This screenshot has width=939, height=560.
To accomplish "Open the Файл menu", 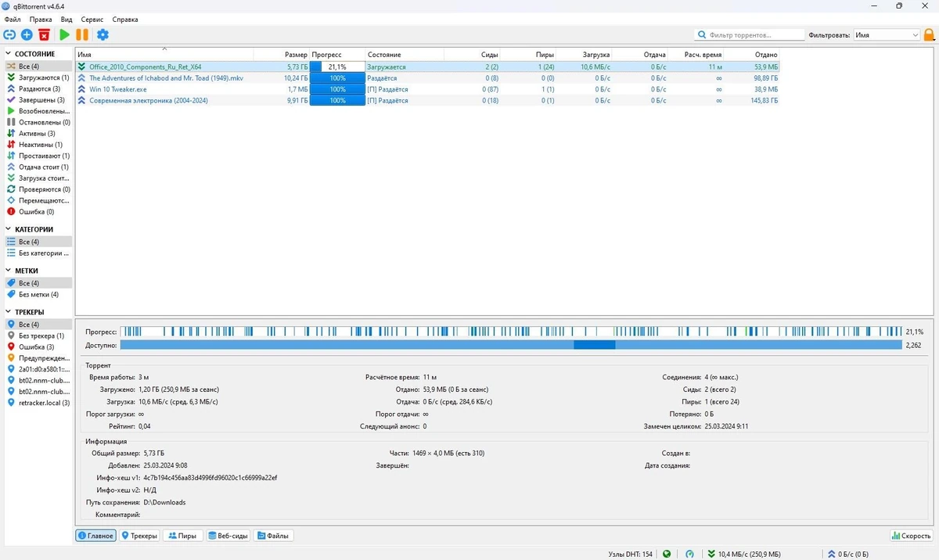I will tap(13, 19).
